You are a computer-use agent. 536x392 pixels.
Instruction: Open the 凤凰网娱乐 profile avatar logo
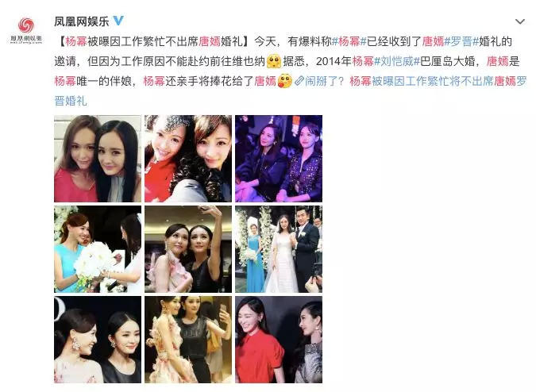point(26,30)
